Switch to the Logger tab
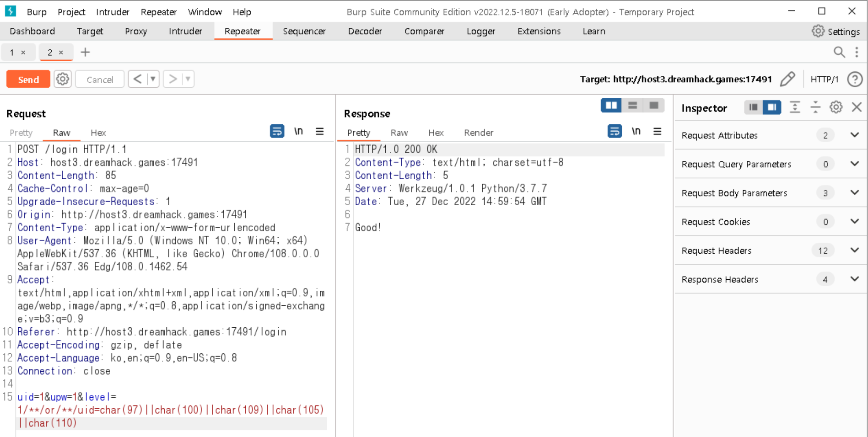Viewport: 868px width, 437px height. point(481,31)
